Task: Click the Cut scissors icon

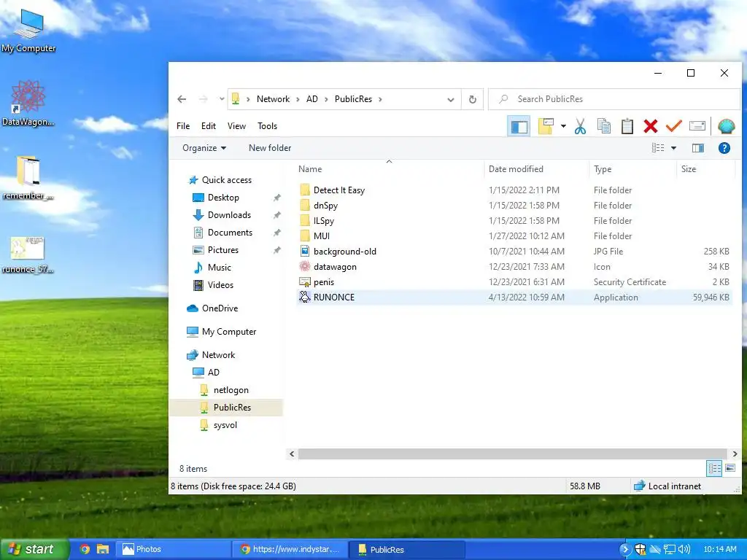Action: click(x=580, y=126)
